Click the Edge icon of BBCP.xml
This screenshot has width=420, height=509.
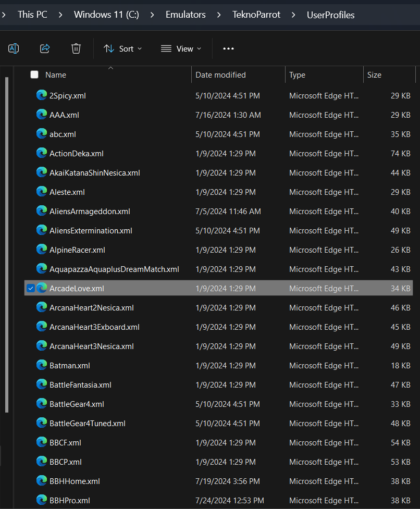(42, 461)
